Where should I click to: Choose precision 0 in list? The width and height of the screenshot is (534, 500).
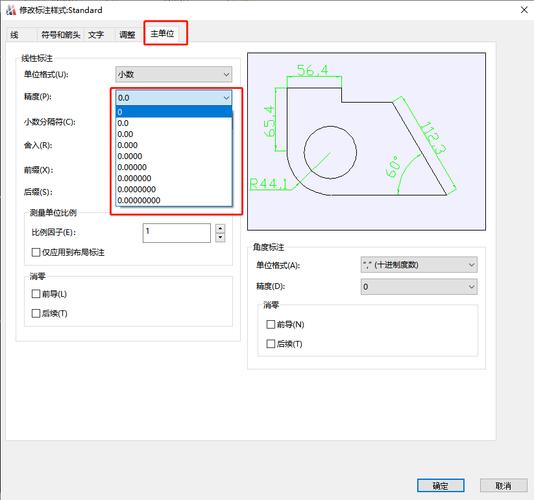coord(174,112)
